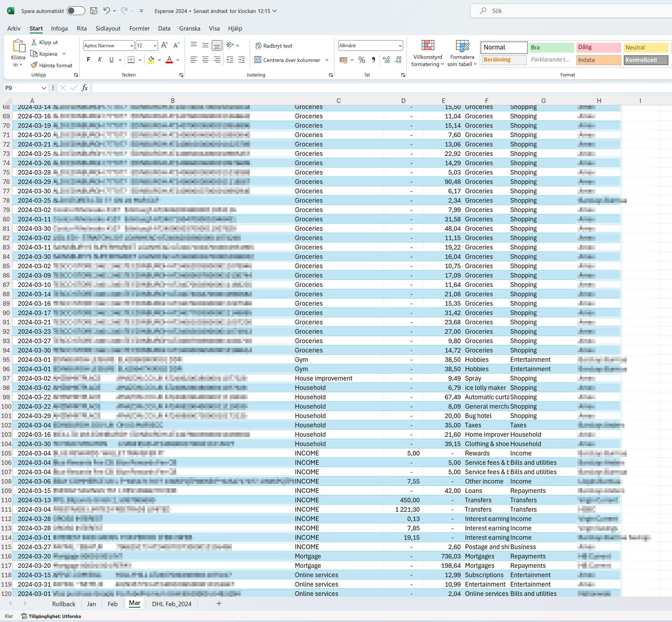Click the decrease font size icon

(x=176, y=45)
